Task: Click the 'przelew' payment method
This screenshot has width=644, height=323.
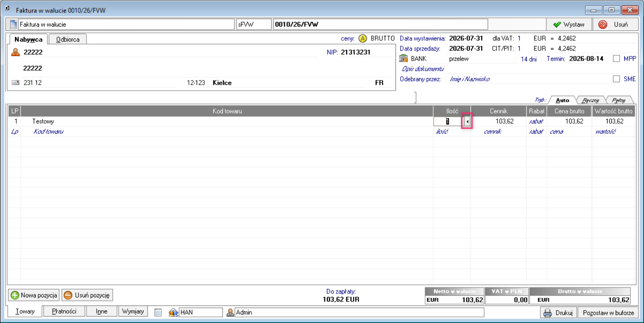Action: (459, 59)
